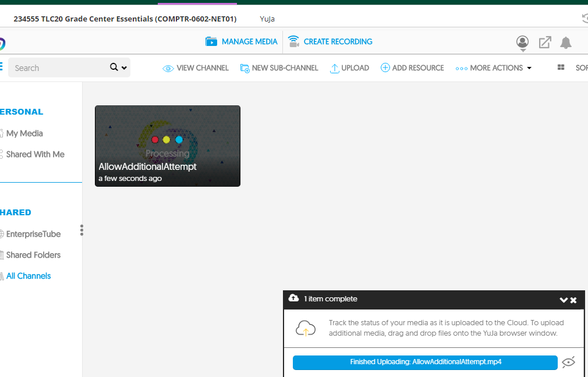Click the 'a few seconds ago' timestamp
Image resolution: width=588 pixels, height=377 pixels.
tap(130, 179)
